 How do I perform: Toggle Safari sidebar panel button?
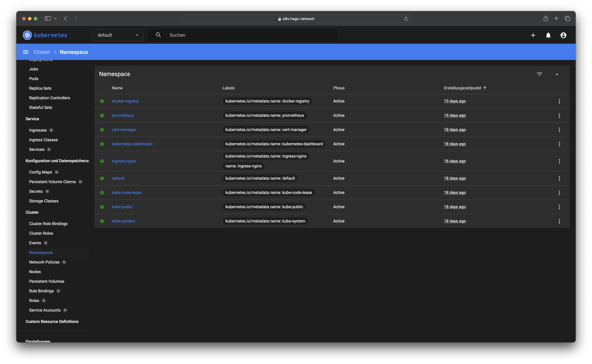coord(47,18)
